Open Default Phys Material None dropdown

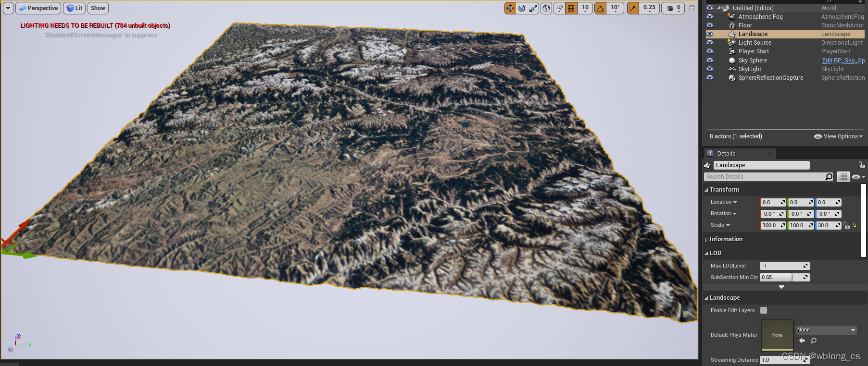click(x=826, y=330)
